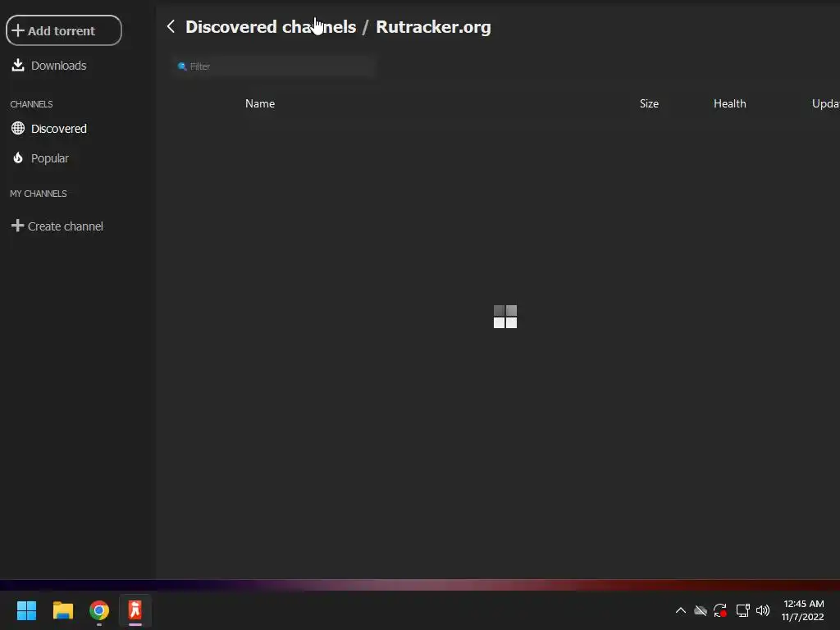The width and height of the screenshot is (840, 630).
Task: Click the Add torrent button
Action: coord(64,30)
